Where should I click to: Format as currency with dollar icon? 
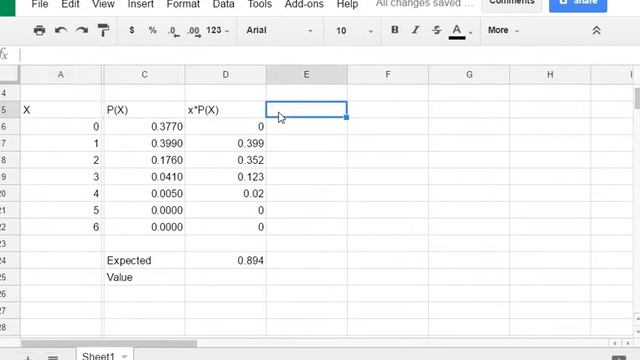coord(131,30)
